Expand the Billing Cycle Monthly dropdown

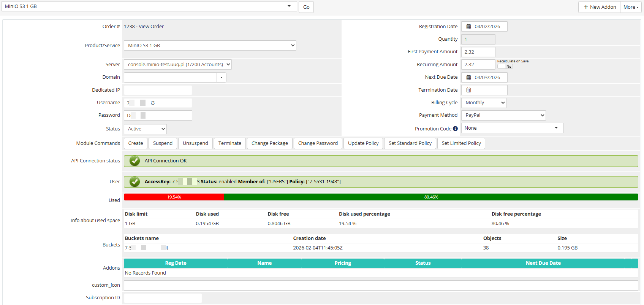pyautogui.click(x=484, y=103)
